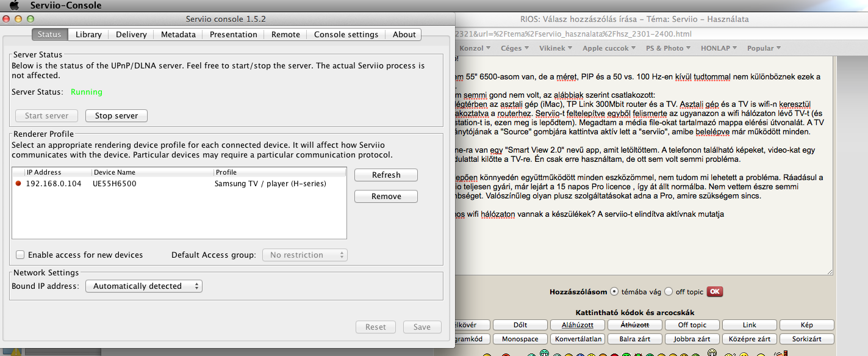Open the Céges bookmarks folder in browser
The image size is (868, 356).
coord(515,48)
